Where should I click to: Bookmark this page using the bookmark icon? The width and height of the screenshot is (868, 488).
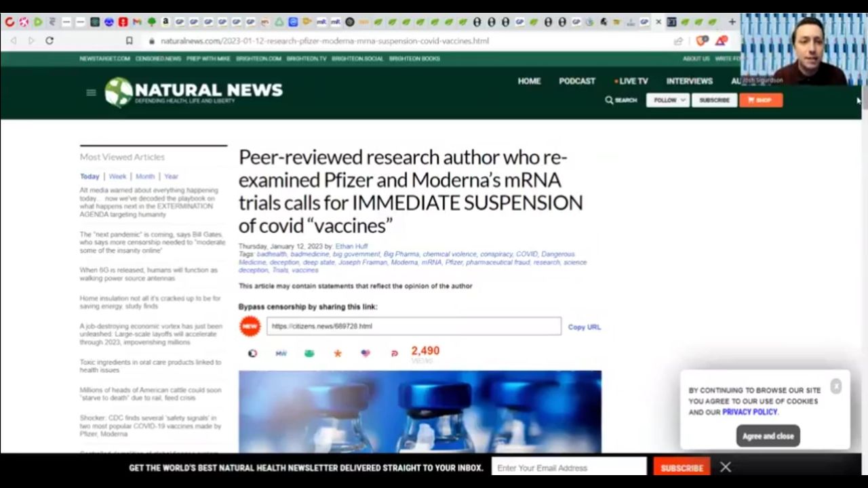point(129,41)
